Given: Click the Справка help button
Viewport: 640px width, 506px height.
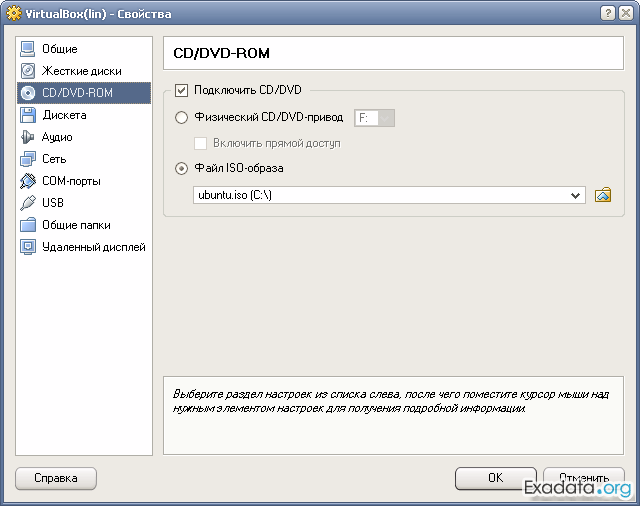Looking at the screenshot, I should pos(56,478).
